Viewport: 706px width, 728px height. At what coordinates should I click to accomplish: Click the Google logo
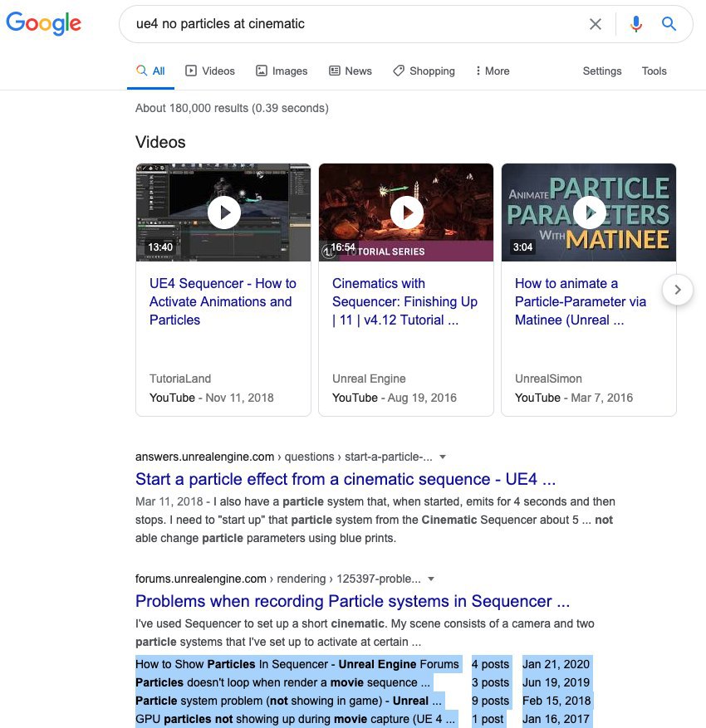click(x=44, y=23)
